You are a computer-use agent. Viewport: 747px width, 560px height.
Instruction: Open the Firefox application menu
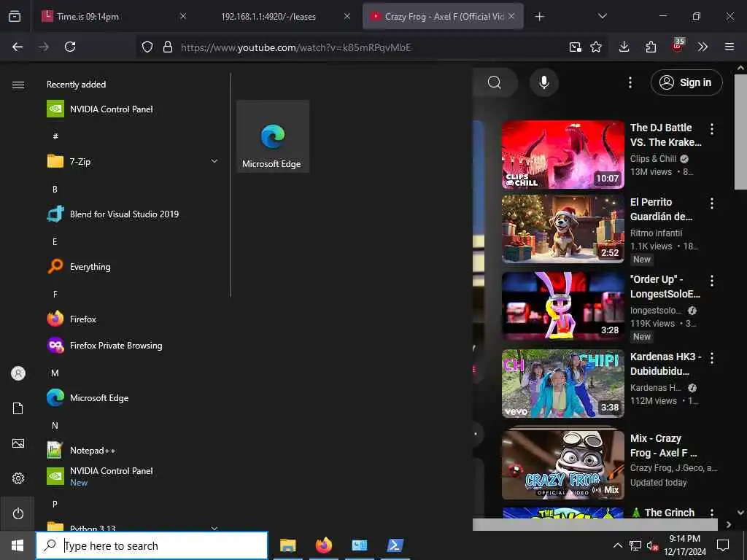point(729,47)
